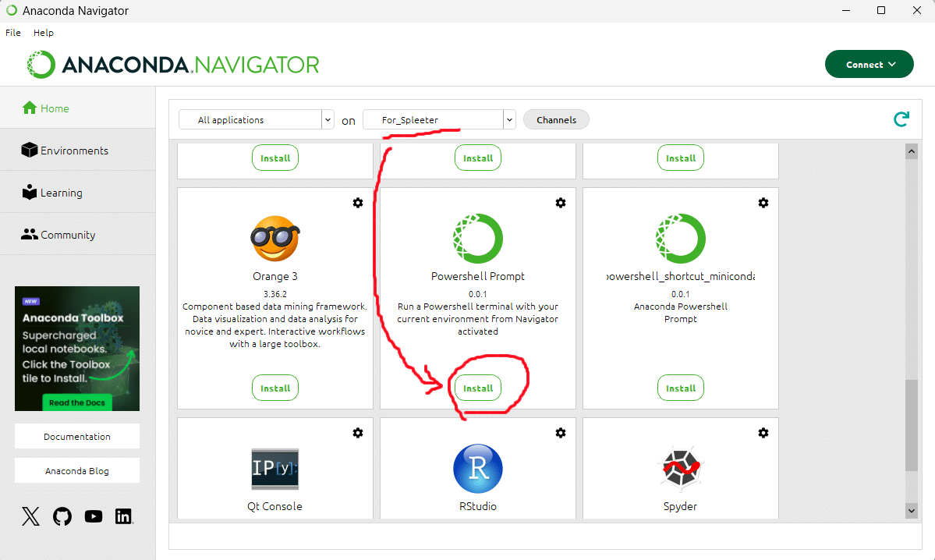
Task: Click the powershell_shortcut_miniconda logo
Action: (x=680, y=239)
